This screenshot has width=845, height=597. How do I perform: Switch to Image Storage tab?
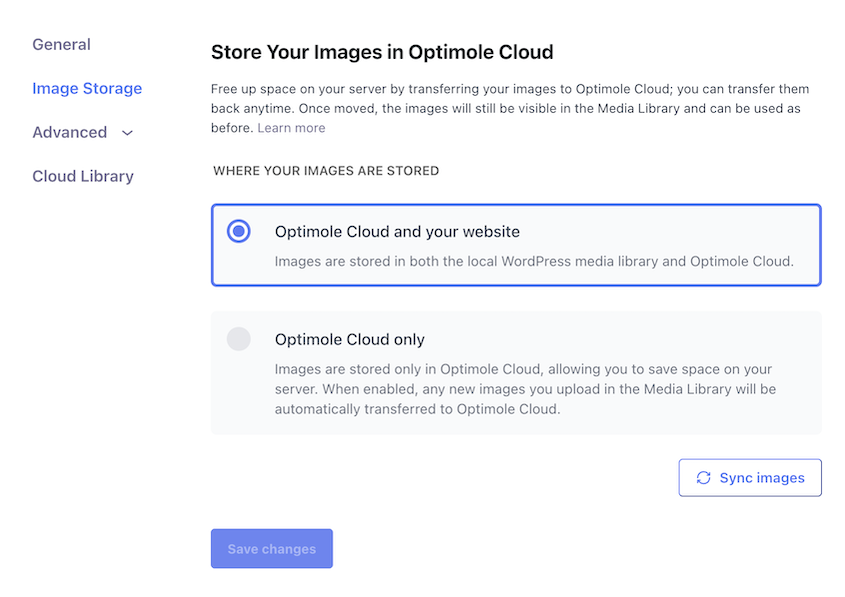87,88
